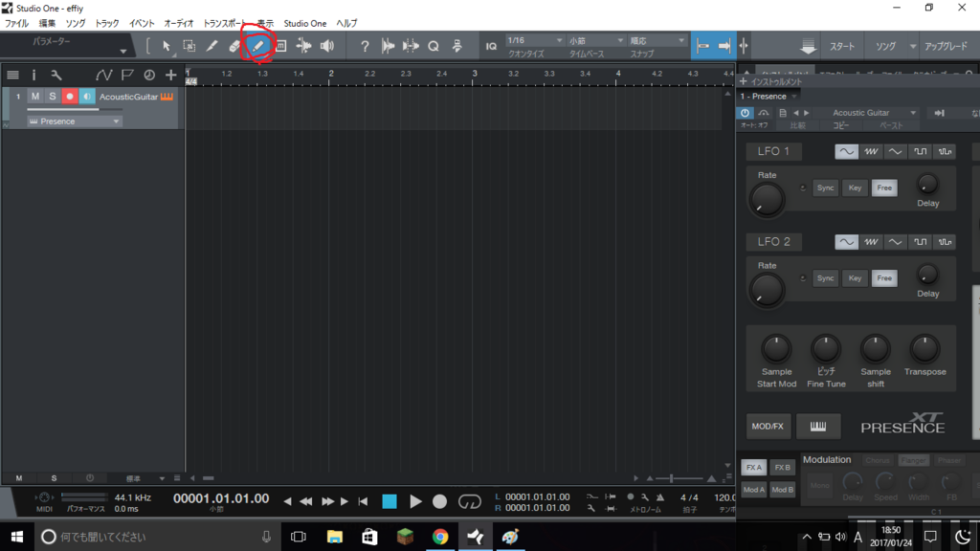Add a track with the plus icon

click(170, 75)
